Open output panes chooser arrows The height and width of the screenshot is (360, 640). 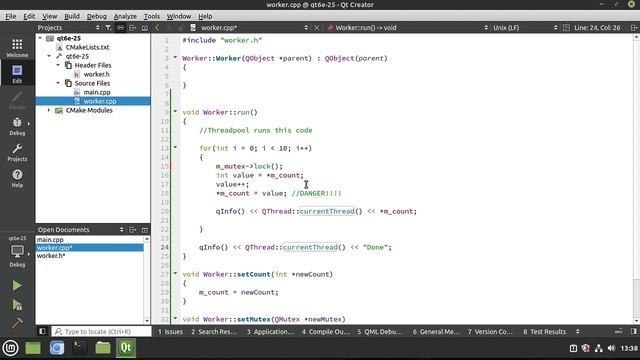click(x=578, y=331)
